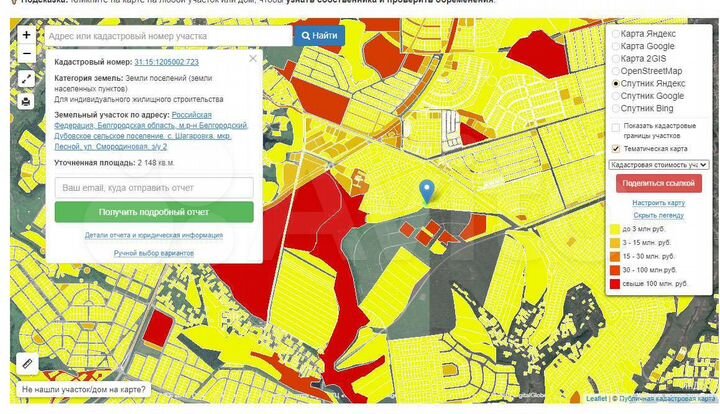The image size is (720, 414).
Task: Click Скрыть легенду link
Action: coord(658,215)
